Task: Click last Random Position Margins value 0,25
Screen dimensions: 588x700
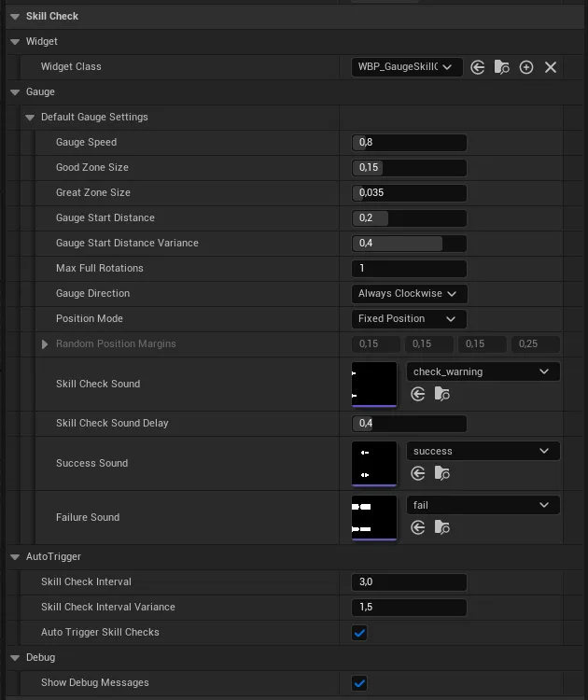Action: pyautogui.click(x=536, y=344)
